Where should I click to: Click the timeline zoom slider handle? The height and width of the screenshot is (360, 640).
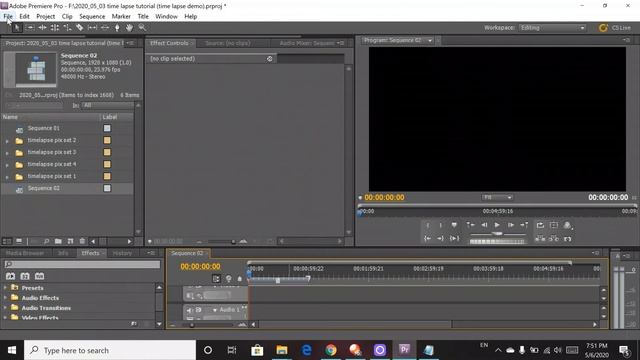192,325
